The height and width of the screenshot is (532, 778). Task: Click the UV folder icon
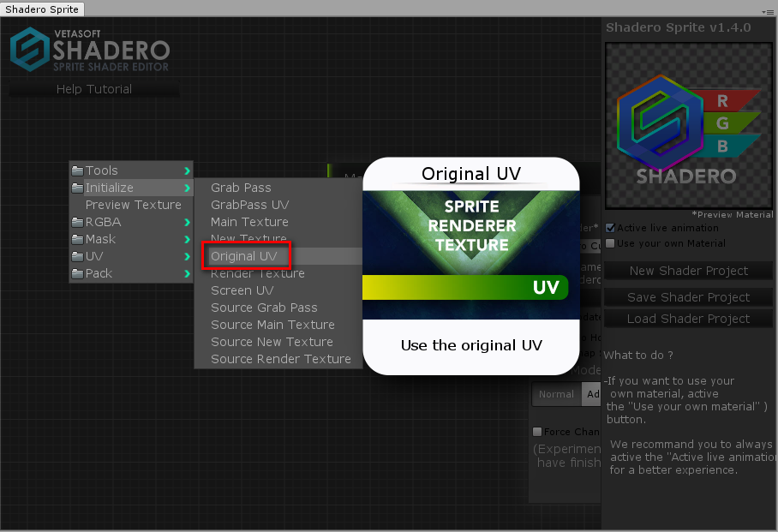[x=77, y=256]
